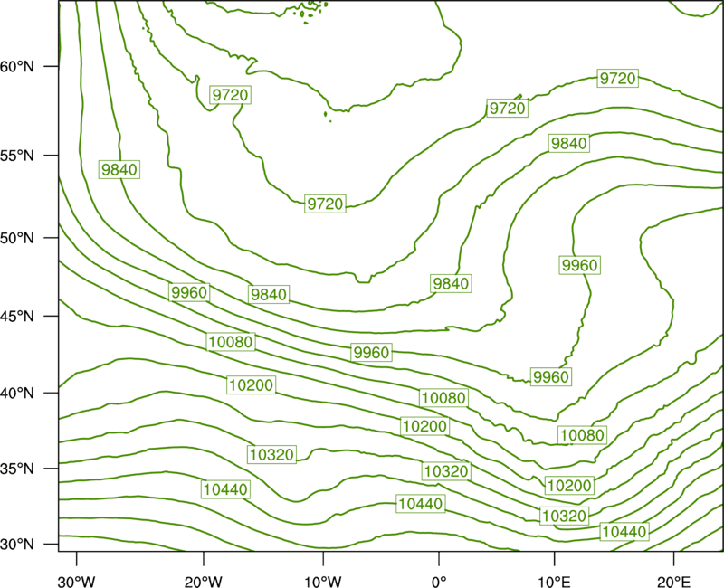Click the 0° longitude axis label
The height and width of the screenshot is (588, 724).
[439, 582]
